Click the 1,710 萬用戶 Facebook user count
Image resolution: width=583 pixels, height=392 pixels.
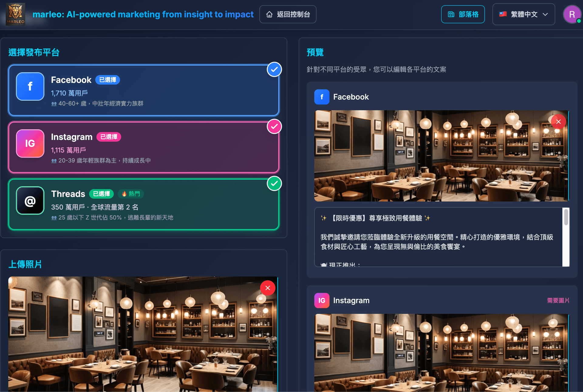(x=69, y=93)
